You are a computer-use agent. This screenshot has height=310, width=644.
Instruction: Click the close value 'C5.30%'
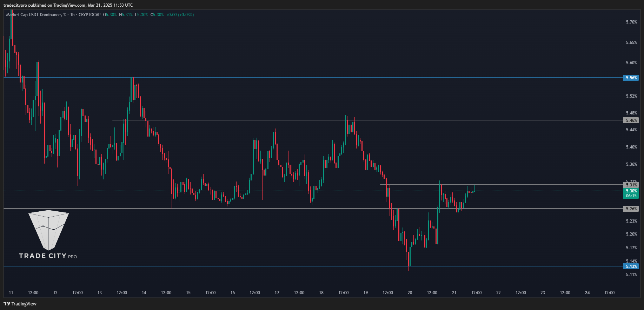157,15
